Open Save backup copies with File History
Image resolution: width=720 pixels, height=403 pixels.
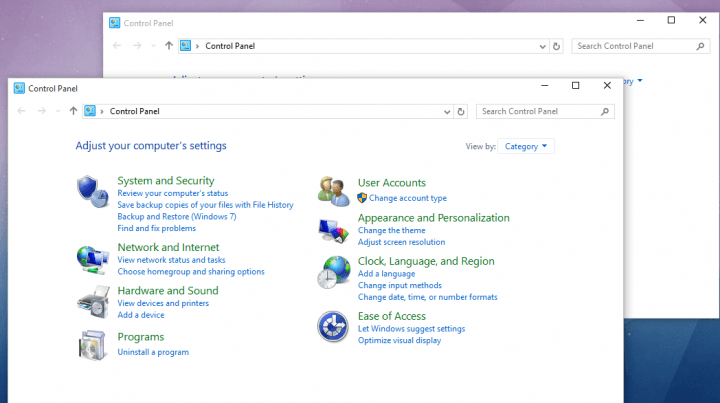(205, 205)
